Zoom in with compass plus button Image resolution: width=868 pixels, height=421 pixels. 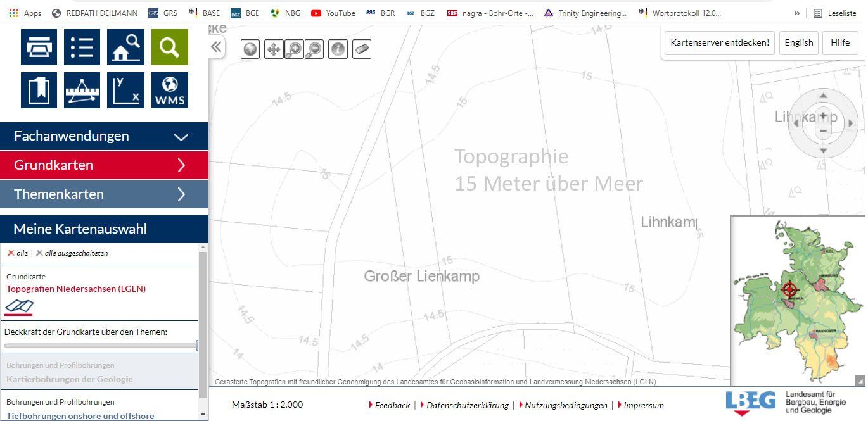coord(823,116)
